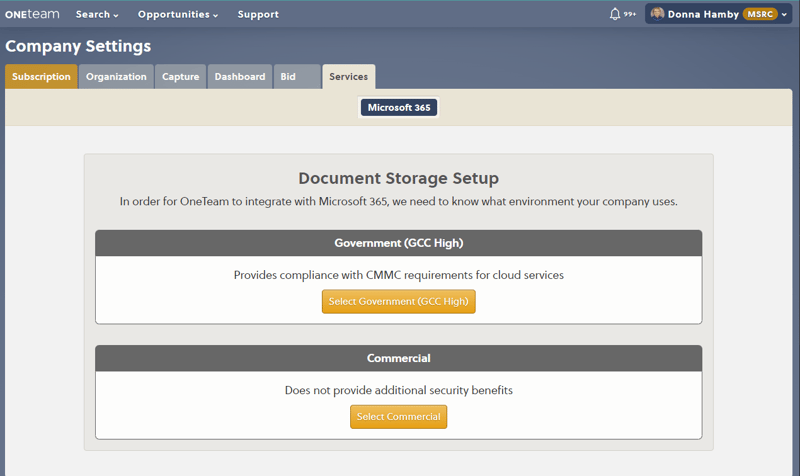
Task: Click 'Does not provide additional security benefits' text
Action: (x=398, y=390)
